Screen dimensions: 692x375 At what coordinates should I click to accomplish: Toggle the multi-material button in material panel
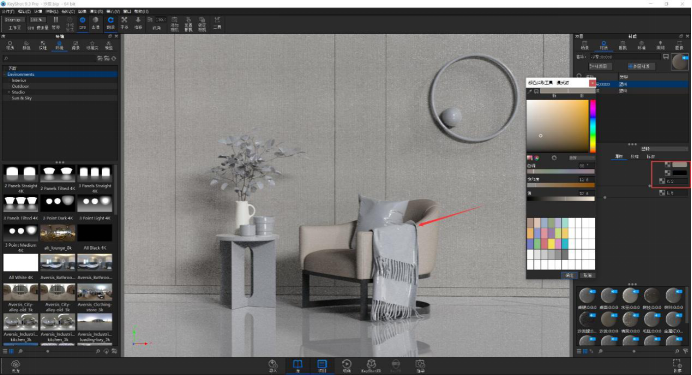(641, 66)
